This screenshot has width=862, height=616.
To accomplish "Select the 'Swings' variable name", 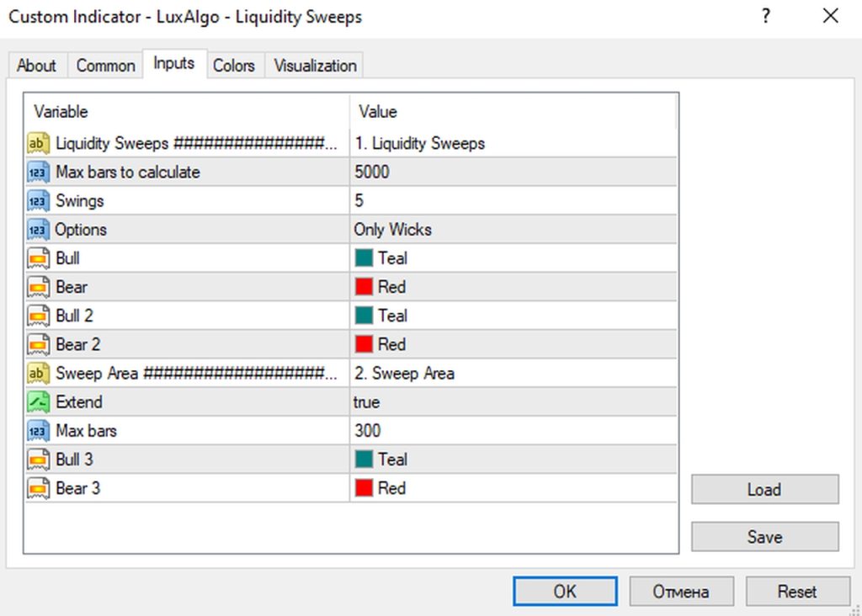I will pos(80,201).
